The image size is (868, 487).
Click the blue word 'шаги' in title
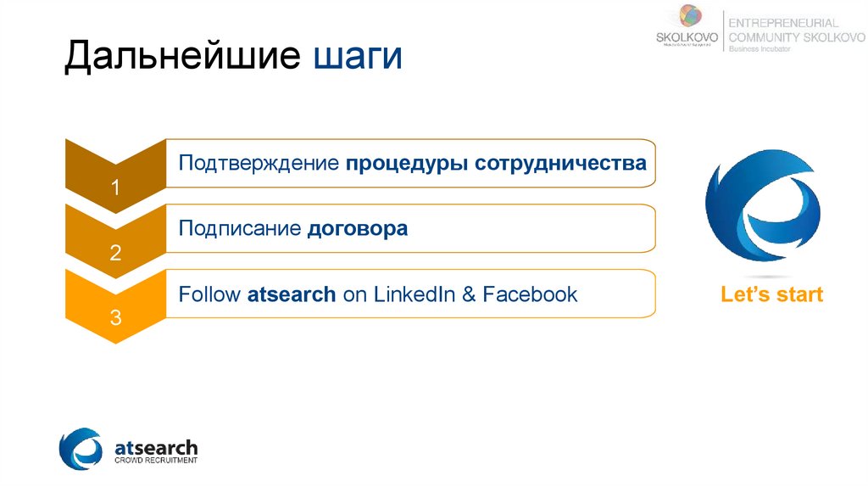tap(357, 58)
